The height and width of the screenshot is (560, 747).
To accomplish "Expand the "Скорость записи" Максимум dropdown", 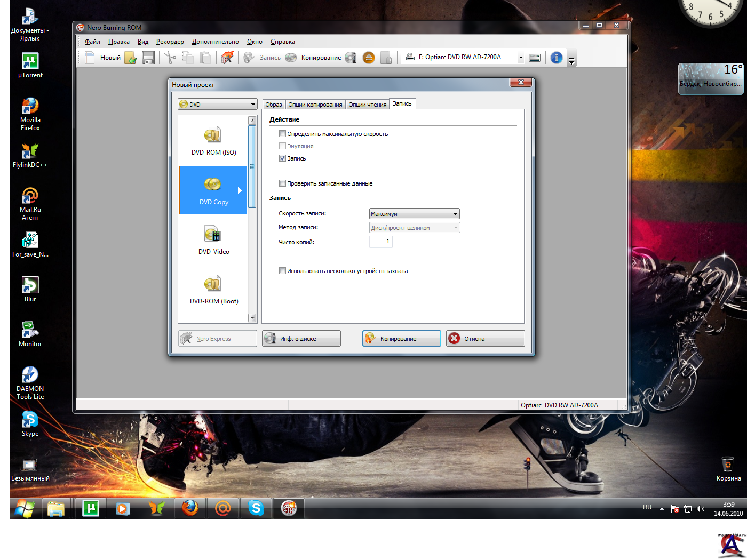I will [414, 214].
